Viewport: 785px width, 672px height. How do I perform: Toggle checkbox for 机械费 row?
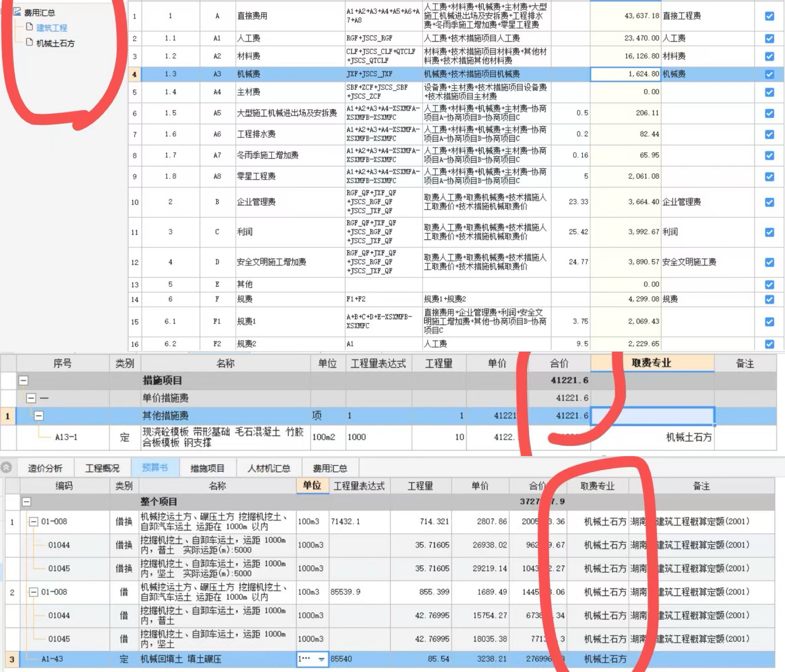click(769, 74)
